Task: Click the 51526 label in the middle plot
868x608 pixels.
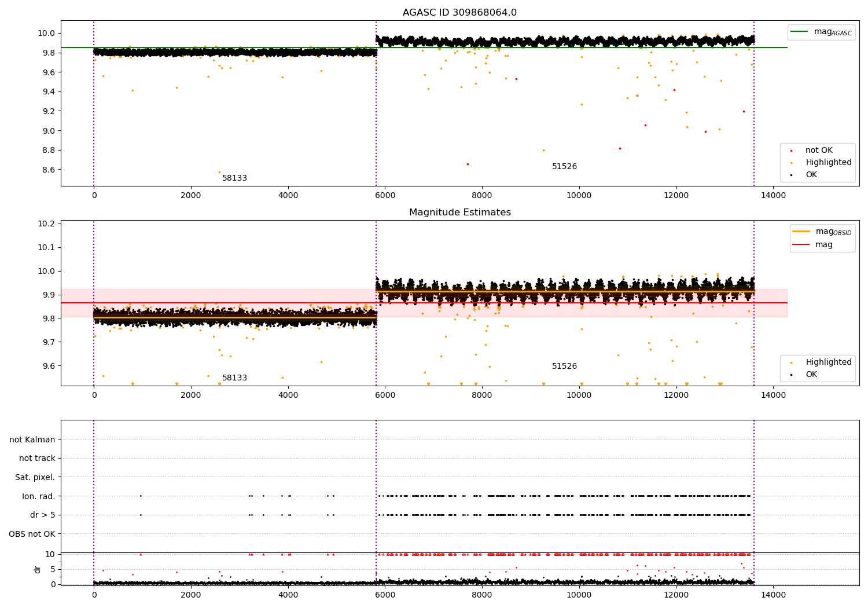Action: 564,367
